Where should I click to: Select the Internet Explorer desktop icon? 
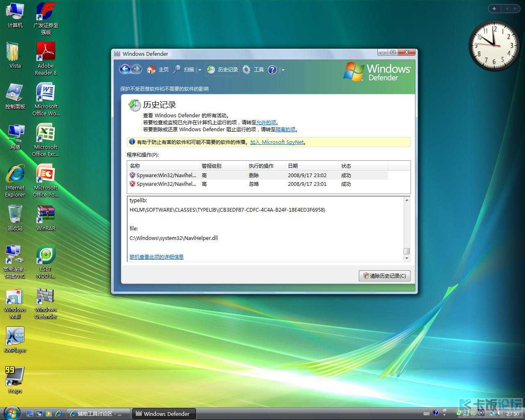pos(15,180)
